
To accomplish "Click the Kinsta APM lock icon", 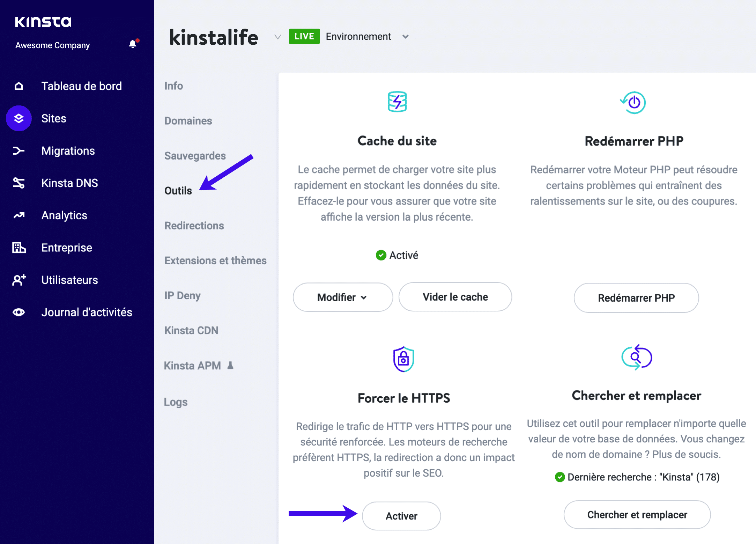I will click(x=230, y=366).
